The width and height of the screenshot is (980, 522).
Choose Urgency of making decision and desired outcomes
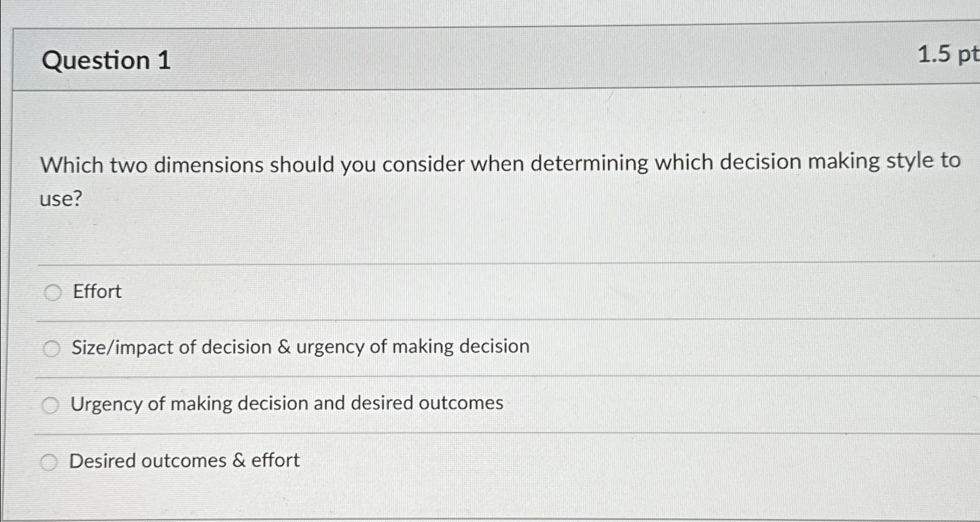coord(51,404)
